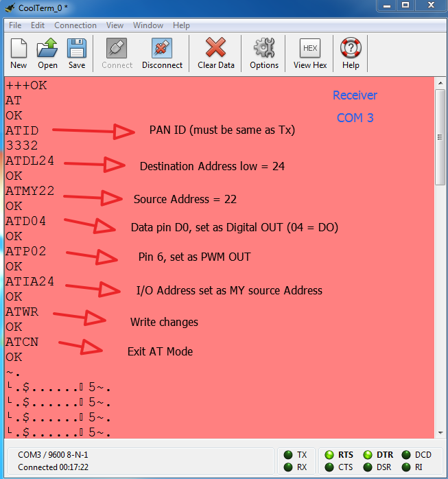Open the Connection menu

pos(75,25)
